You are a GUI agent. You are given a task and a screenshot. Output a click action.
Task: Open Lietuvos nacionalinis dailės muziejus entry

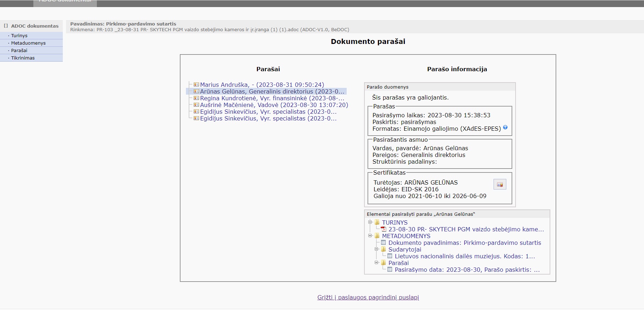(464, 257)
